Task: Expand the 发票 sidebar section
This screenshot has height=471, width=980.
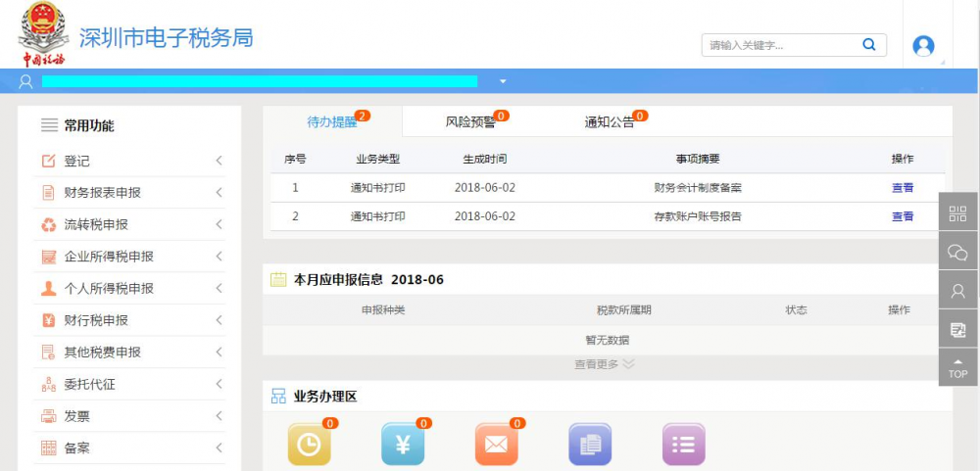Action: coord(129,416)
